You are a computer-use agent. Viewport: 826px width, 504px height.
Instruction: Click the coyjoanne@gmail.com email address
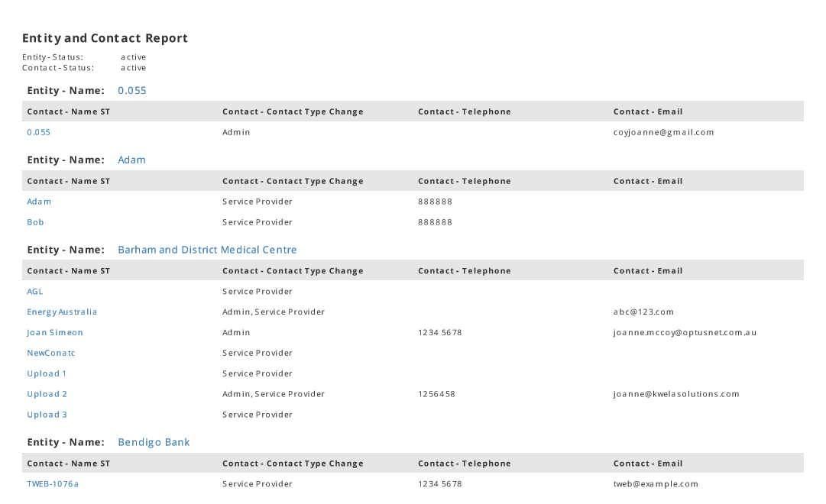click(663, 132)
